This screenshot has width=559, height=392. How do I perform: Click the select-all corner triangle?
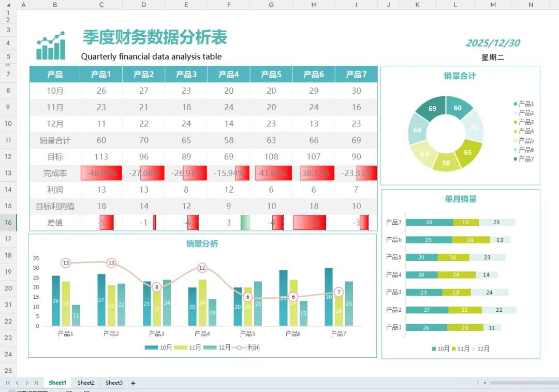9,5
